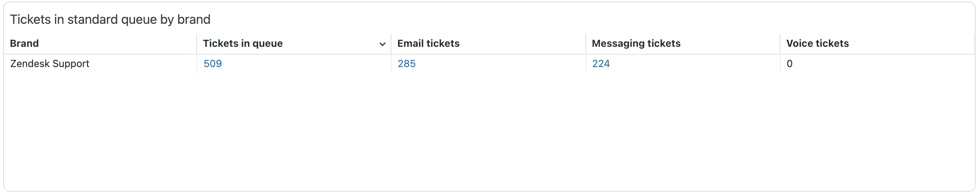The height and width of the screenshot is (196, 980).
Task: Click the Voice tickets value 0 cell
Action: click(790, 64)
